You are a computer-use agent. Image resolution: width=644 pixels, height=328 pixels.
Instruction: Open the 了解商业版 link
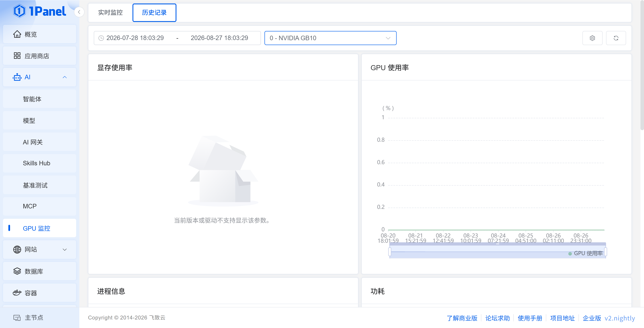[462, 318]
